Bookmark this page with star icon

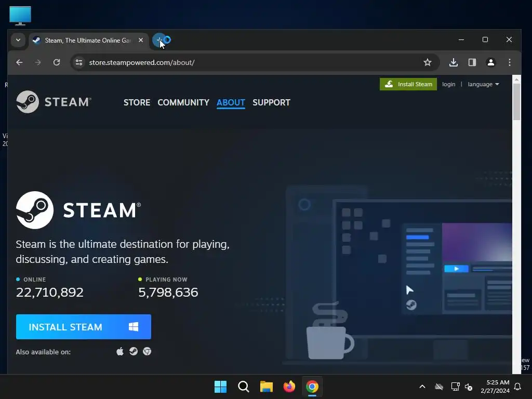[428, 62]
